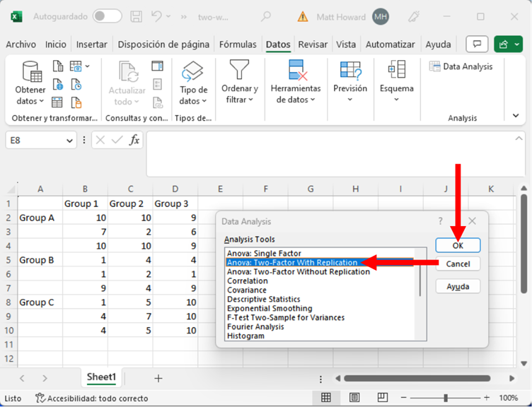This screenshot has width=532, height=407.
Task: Open the Previsión forecast icon
Action: click(350, 71)
